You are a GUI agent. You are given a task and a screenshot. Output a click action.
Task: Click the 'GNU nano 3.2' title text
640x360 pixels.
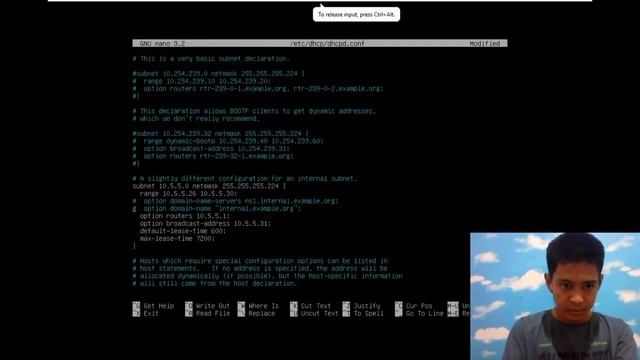(x=162, y=43)
